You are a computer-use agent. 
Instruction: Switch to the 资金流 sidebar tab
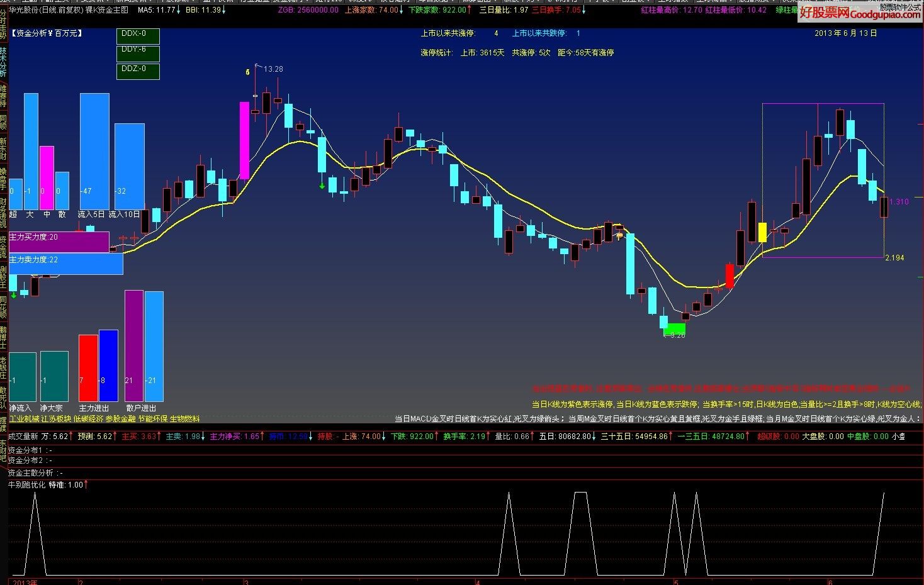[x=3, y=247]
